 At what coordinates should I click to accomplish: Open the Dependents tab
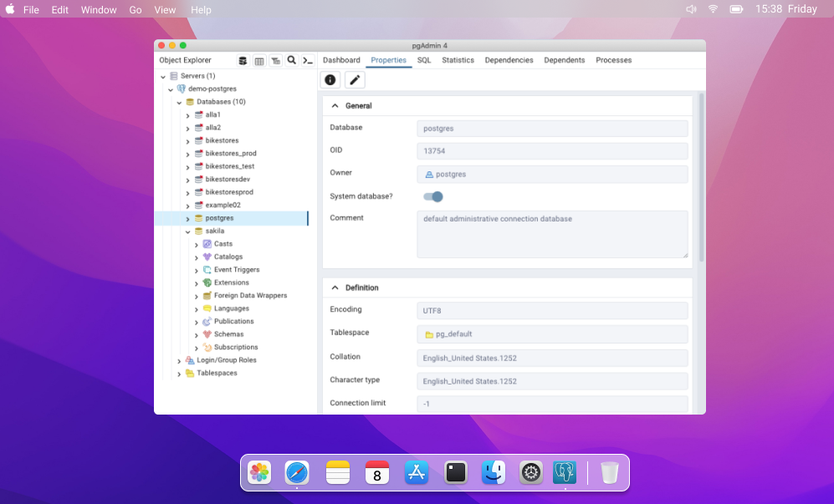coord(565,60)
